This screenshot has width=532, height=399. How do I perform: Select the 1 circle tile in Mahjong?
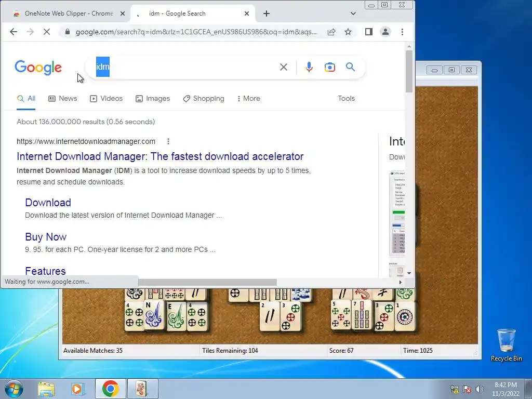pos(405,316)
